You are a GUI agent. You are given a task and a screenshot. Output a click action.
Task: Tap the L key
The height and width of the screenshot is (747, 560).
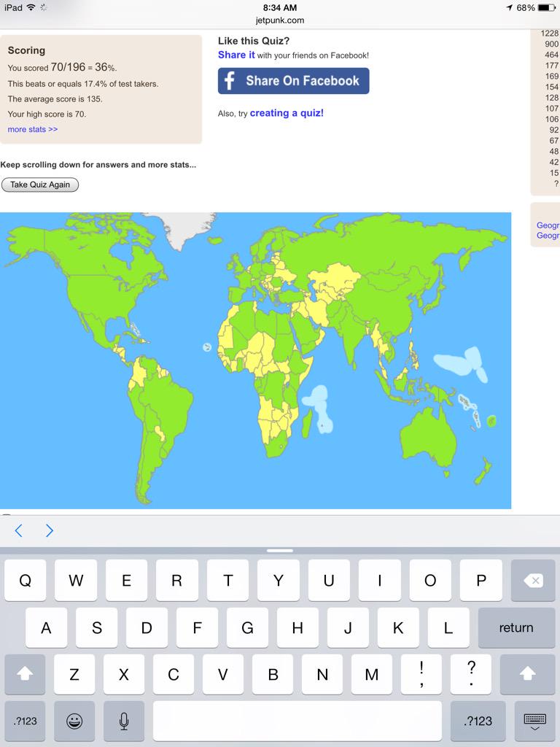[x=448, y=627]
